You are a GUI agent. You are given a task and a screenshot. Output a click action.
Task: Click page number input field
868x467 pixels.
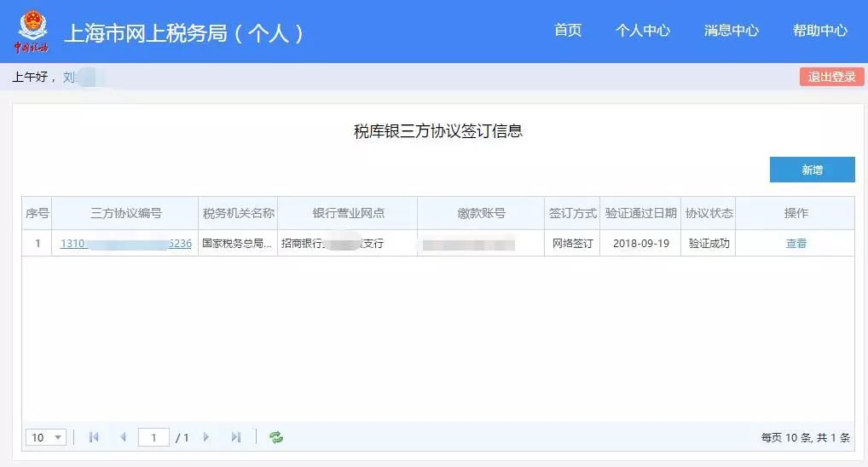click(x=153, y=437)
